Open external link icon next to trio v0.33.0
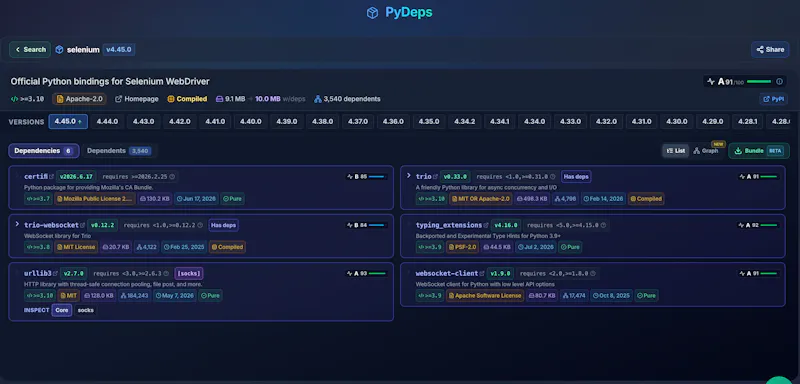The image size is (800, 384). click(x=435, y=177)
